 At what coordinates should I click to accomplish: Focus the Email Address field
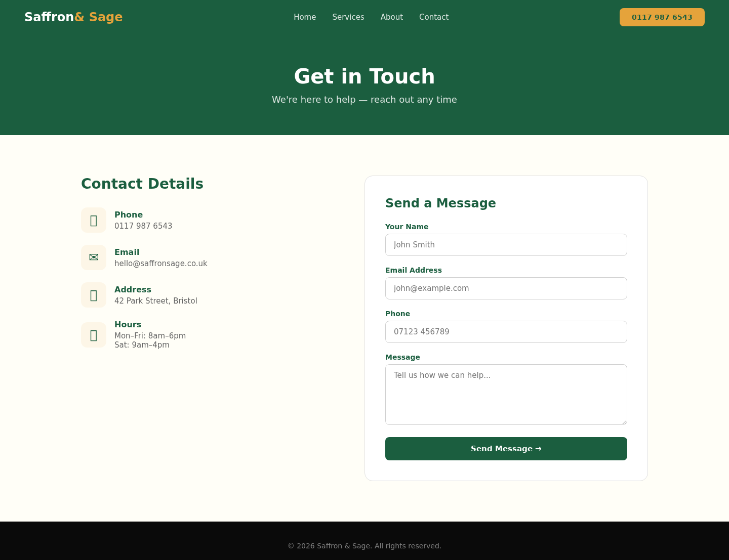(x=506, y=288)
